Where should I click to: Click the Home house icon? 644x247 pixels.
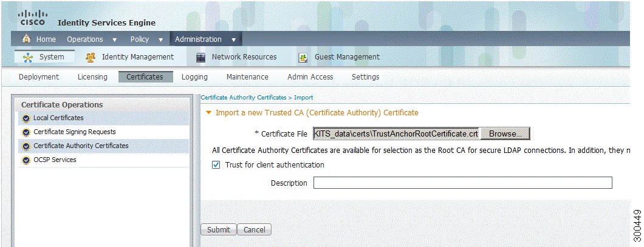tap(27, 39)
